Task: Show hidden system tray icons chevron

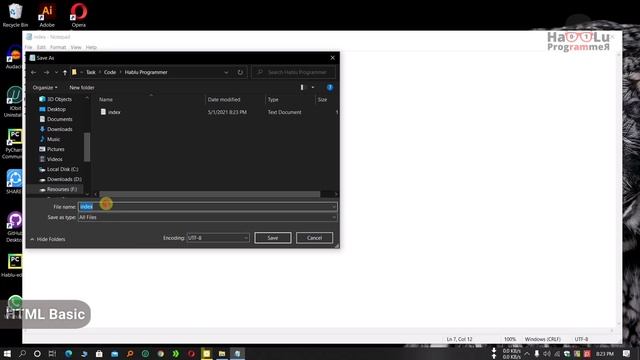Action: click(x=527, y=353)
